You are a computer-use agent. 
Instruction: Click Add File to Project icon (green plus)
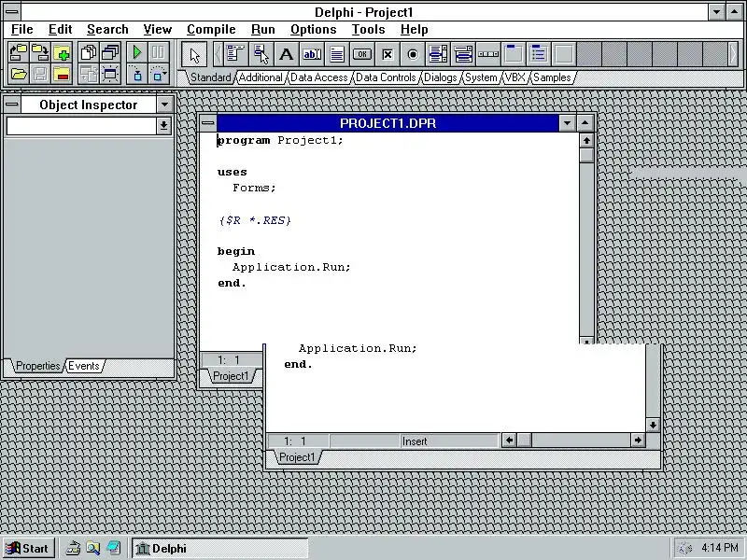pos(62,52)
